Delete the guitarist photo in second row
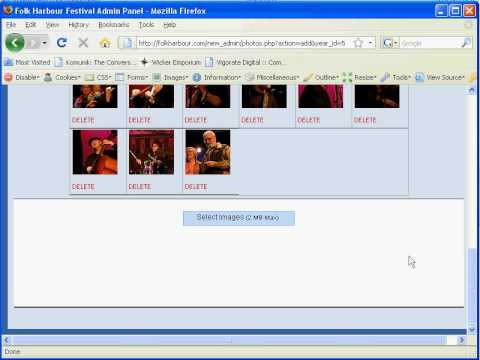Image resolution: width=480 pixels, height=360 pixels. [140, 187]
